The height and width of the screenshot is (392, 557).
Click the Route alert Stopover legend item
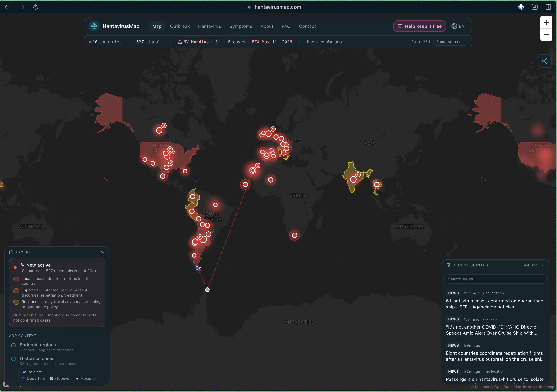pos(60,378)
